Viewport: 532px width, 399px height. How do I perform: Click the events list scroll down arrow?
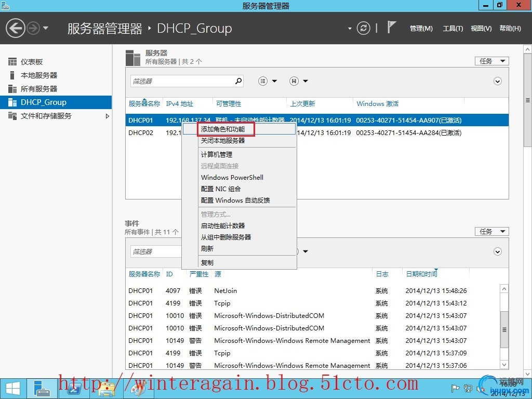tap(504, 365)
